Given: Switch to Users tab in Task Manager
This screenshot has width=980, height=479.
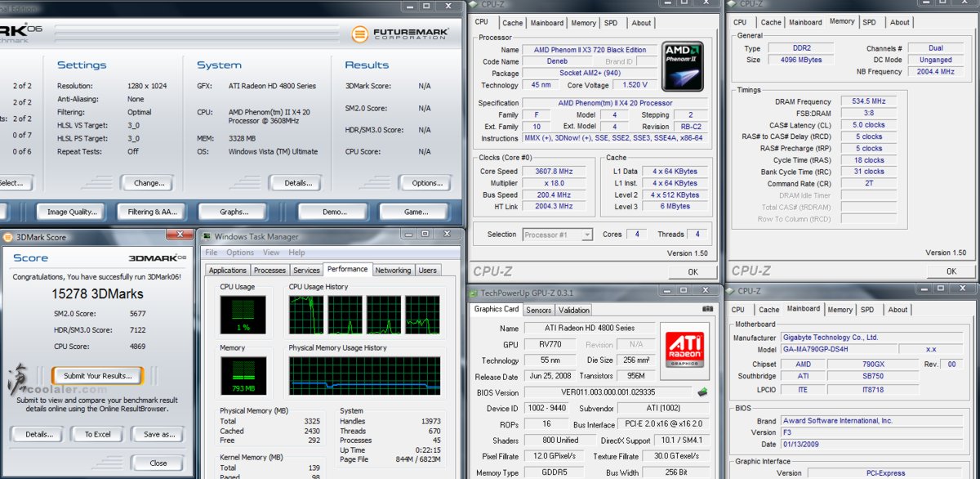Looking at the screenshot, I should (x=428, y=271).
